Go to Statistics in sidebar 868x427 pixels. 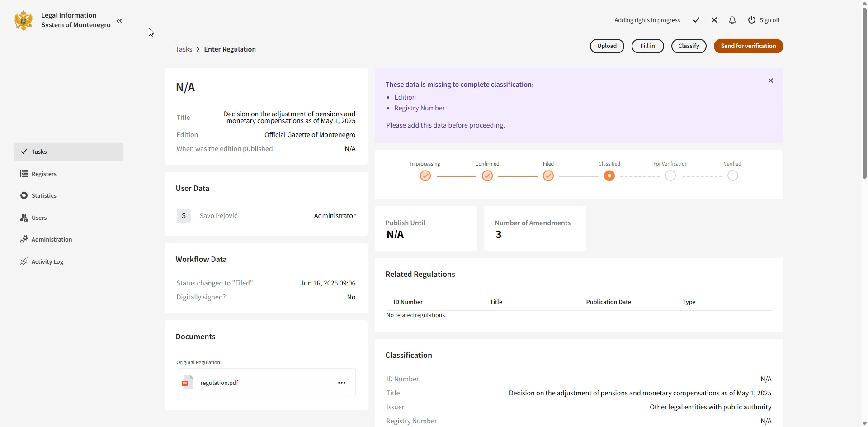[44, 196]
